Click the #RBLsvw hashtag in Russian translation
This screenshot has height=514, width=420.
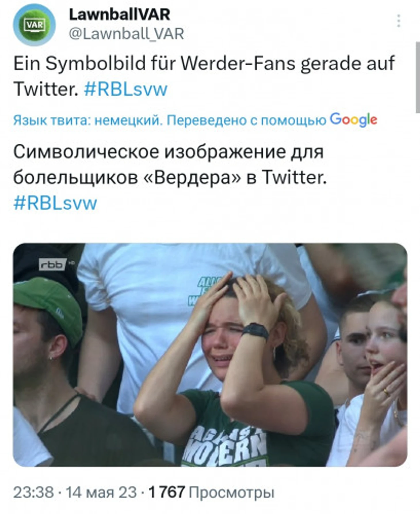click(55, 203)
